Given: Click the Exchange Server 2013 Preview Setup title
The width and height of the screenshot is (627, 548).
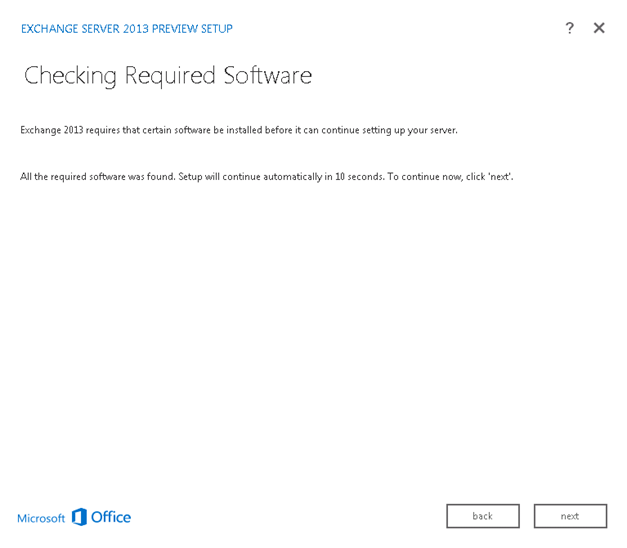Looking at the screenshot, I should [x=127, y=29].
